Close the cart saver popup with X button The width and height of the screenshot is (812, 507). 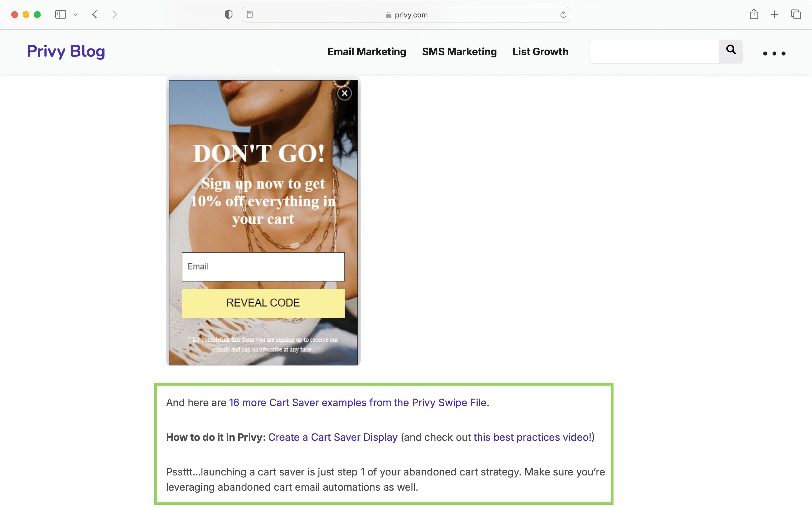[x=344, y=93]
